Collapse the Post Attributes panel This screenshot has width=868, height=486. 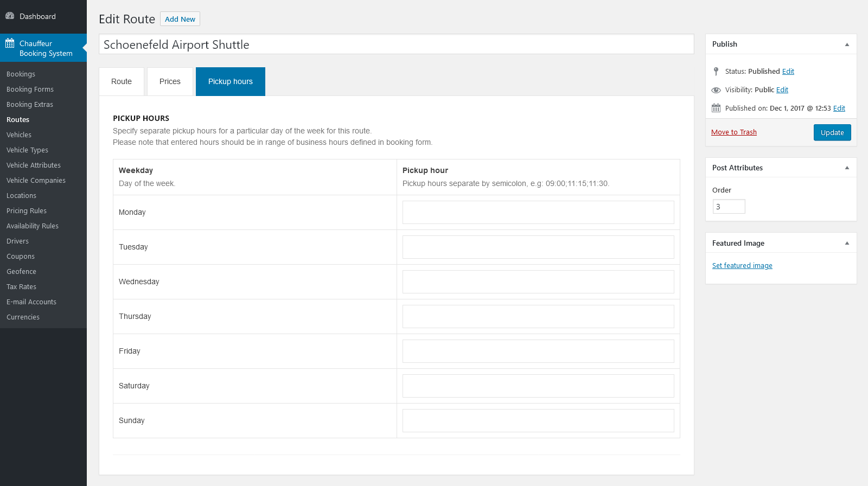847,168
